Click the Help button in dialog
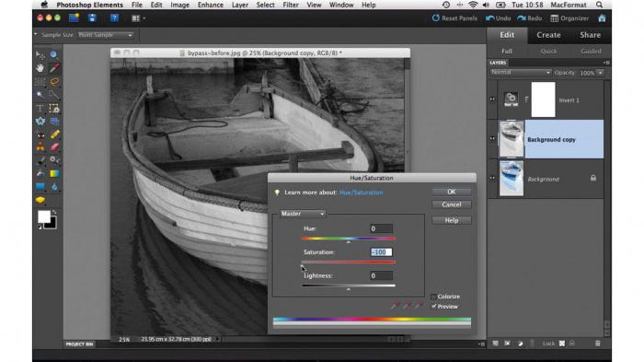644x362 pixels. (452, 220)
